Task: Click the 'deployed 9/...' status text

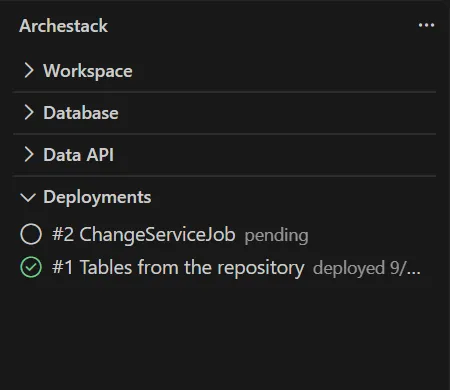Action: (367, 268)
